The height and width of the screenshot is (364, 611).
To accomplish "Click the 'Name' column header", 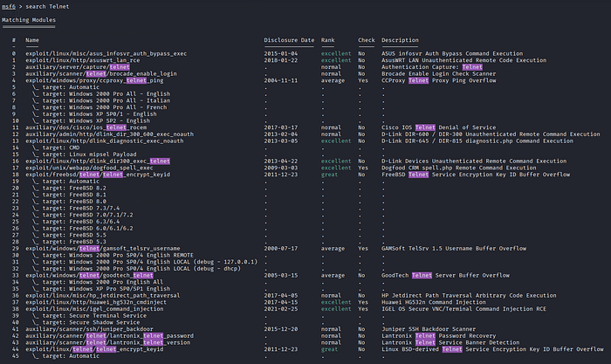I will [x=32, y=40].
